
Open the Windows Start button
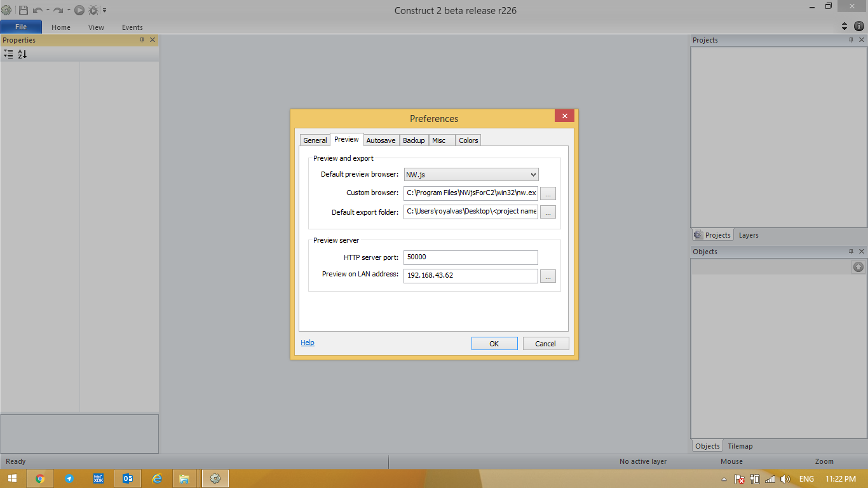pos(12,478)
